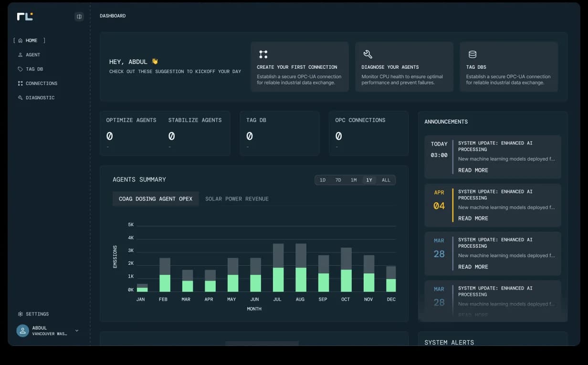Click the wrench icon on Diagnose Your Agents card
Image resolution: width=588 pixels, height=365 pixels.
(367, 54)
